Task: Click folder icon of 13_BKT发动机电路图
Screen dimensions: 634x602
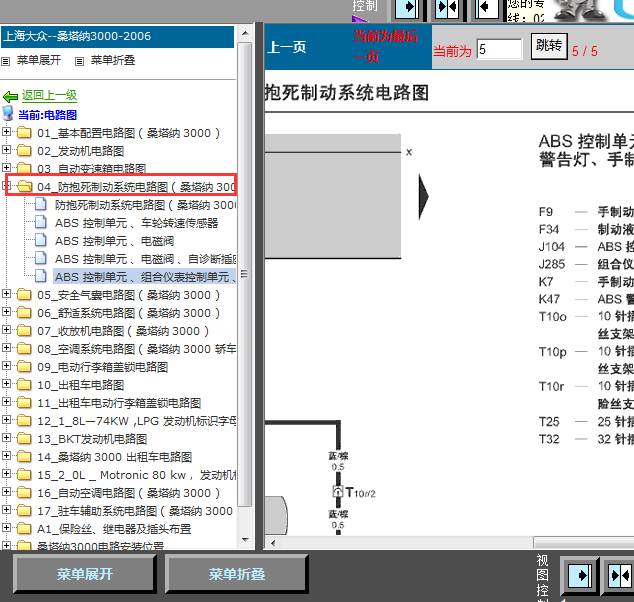Action: coord(24,438)
